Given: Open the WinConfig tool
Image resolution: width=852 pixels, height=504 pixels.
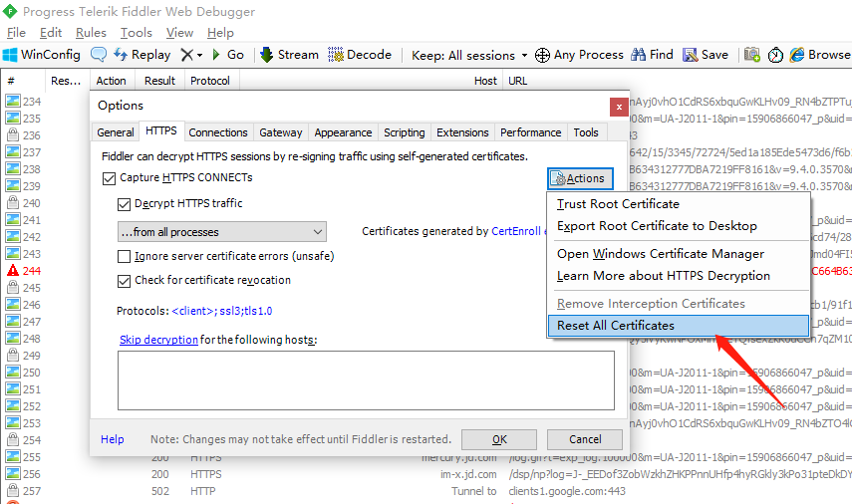Looking at the screenshot, I should tap(41, 55).
